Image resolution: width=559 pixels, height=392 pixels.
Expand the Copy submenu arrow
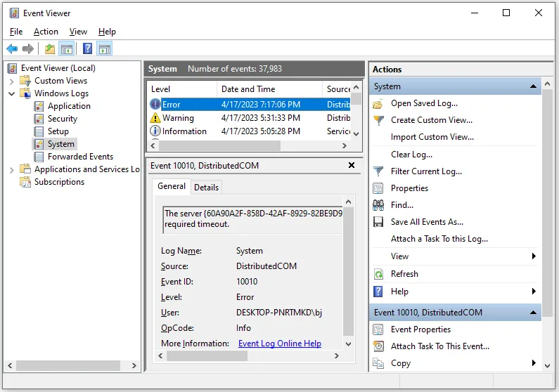tap(533, 362)
